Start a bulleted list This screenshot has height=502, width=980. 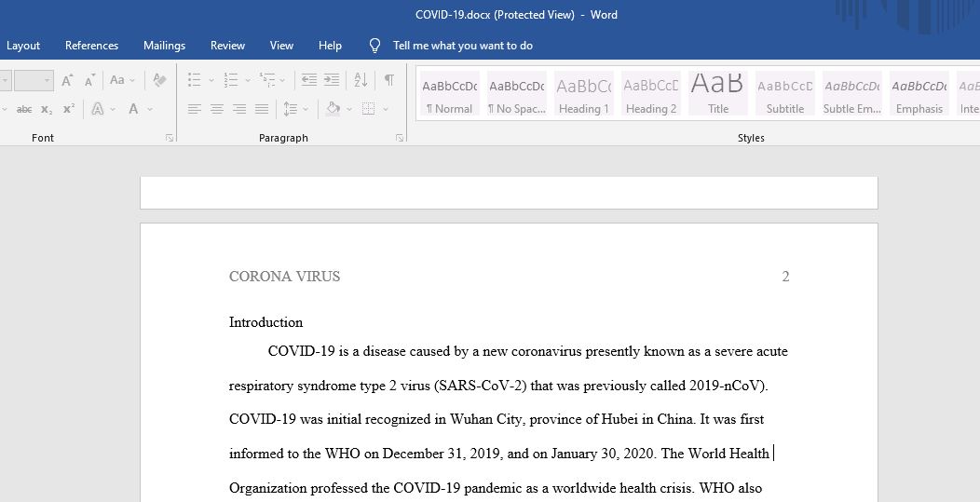pos(195,80)
